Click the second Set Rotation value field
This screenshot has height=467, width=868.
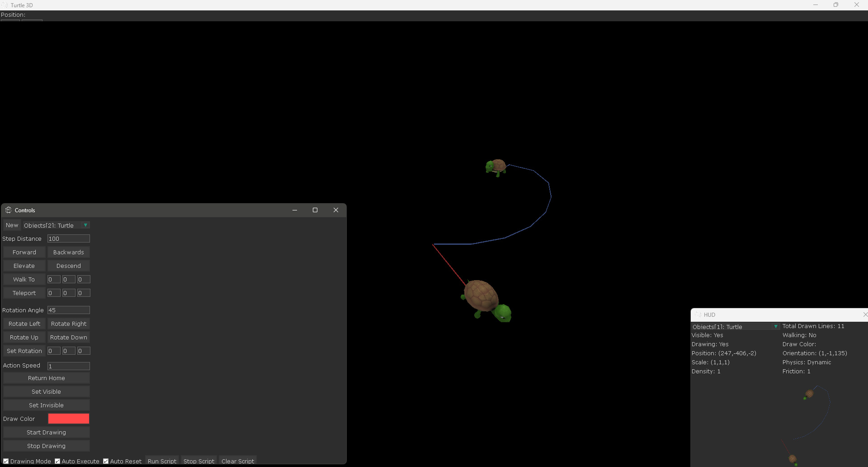click(x=69, y=351)
